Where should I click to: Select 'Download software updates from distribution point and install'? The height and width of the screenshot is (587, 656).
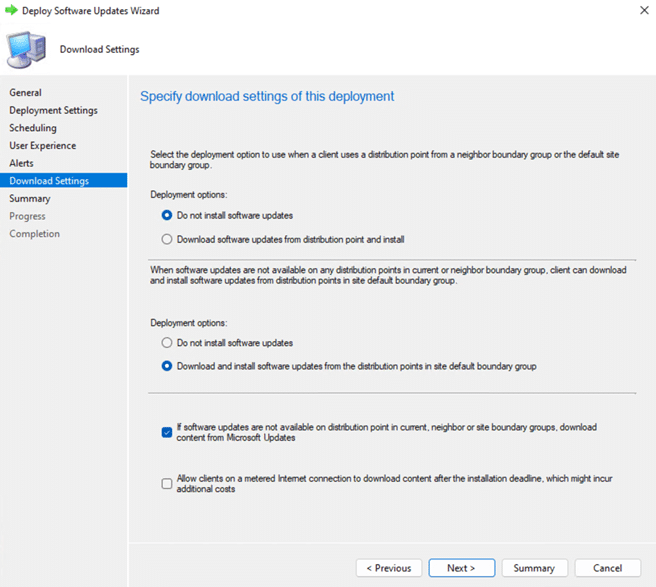tap(167, 239)
